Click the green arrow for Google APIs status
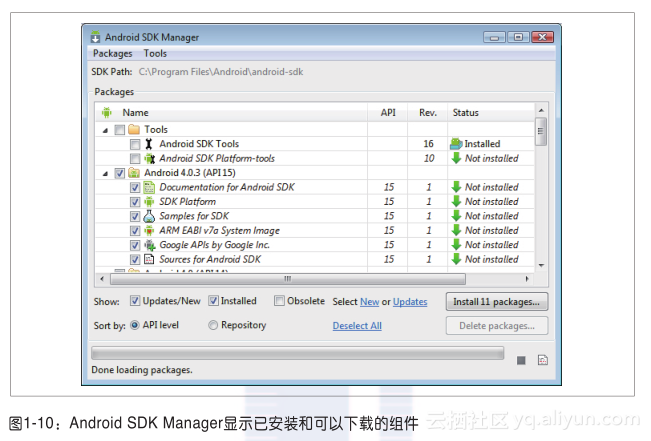Image resolution: width=651 pixels, height=441 pixels. [456, 245]
